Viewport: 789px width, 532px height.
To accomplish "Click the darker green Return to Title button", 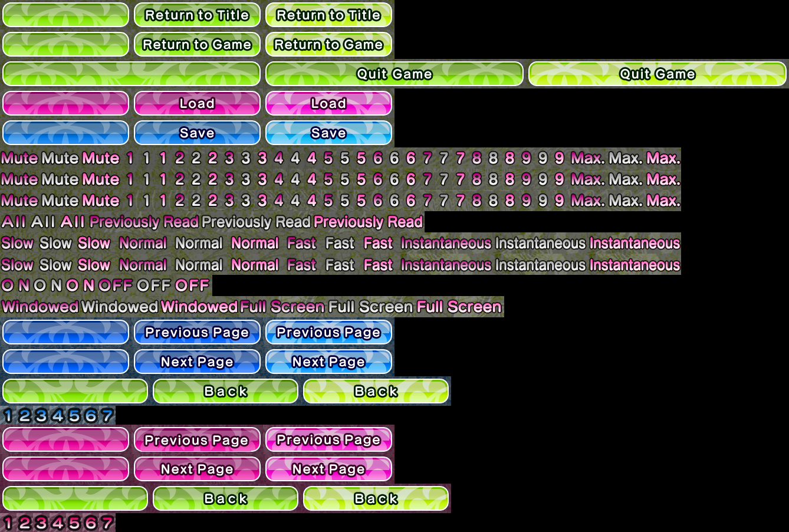I will click(197, 15).
